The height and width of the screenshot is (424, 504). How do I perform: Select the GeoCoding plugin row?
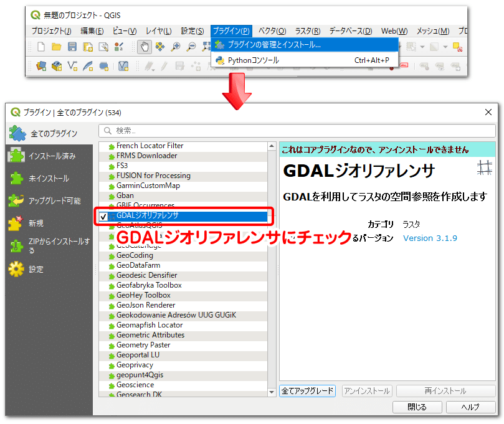coord(183,255)
